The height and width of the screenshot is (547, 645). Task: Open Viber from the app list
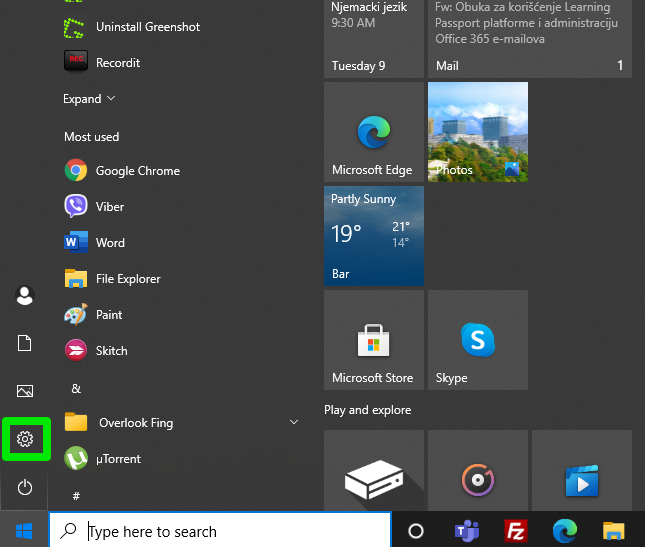point(94,206)
